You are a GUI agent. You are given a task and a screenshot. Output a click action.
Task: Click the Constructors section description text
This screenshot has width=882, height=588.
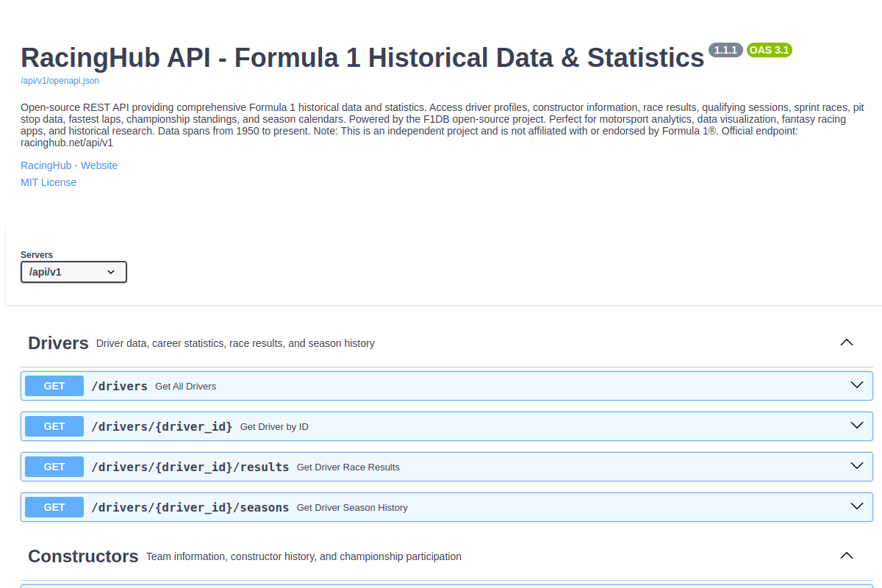(304, 556)
